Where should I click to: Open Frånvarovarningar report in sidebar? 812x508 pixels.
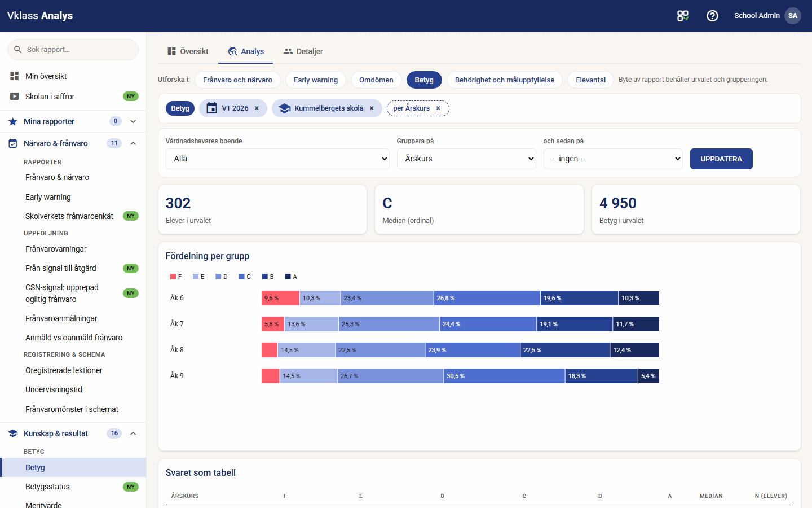coord(73,249)
